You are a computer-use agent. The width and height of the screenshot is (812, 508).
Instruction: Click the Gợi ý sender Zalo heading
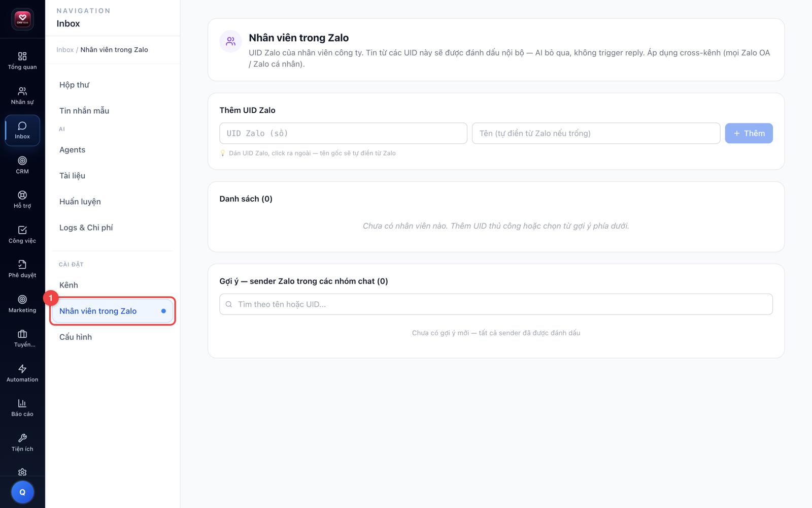point(303,281)
